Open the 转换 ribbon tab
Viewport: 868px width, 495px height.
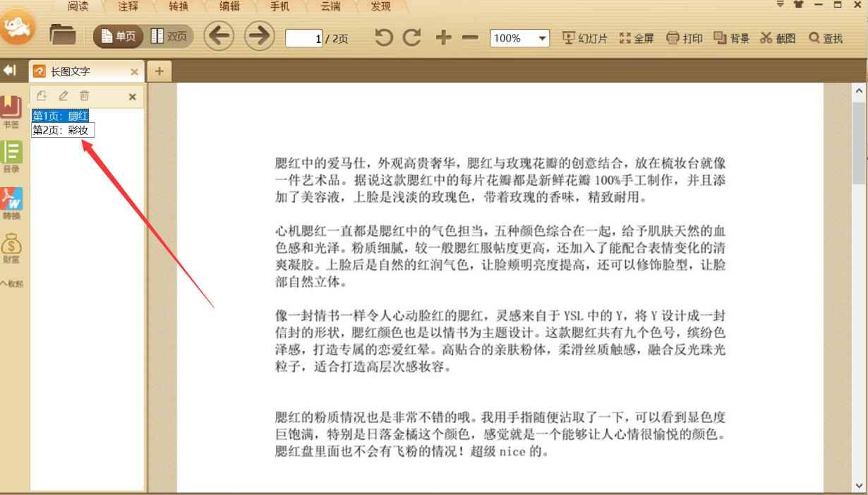pos(179,6)
